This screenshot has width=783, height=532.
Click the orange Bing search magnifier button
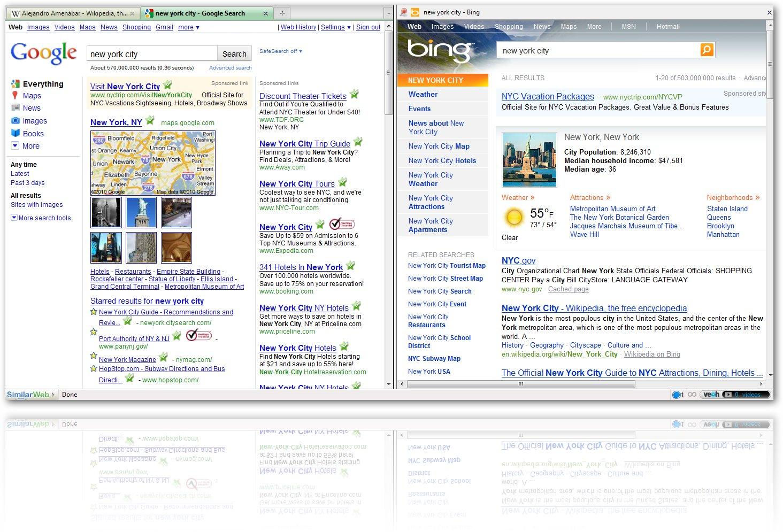pyautogui.click(x=707, y=50)
